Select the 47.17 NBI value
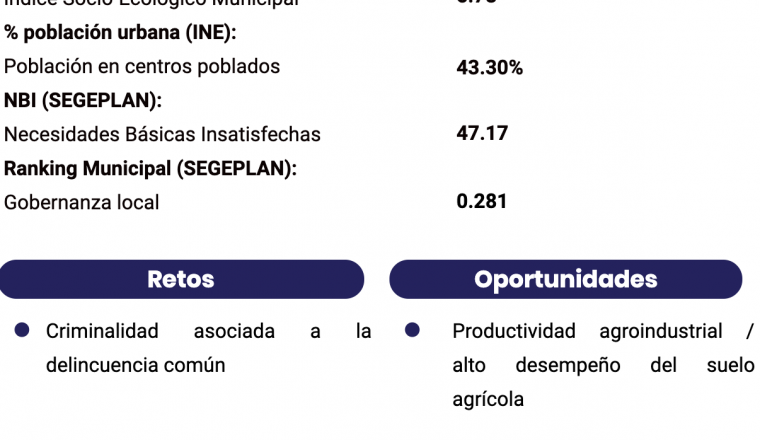The image size is (760, 440). point(482,133)
